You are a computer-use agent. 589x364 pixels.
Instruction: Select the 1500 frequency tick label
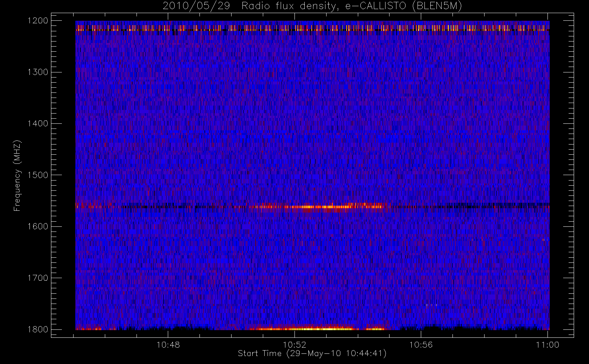pos(38,175)
